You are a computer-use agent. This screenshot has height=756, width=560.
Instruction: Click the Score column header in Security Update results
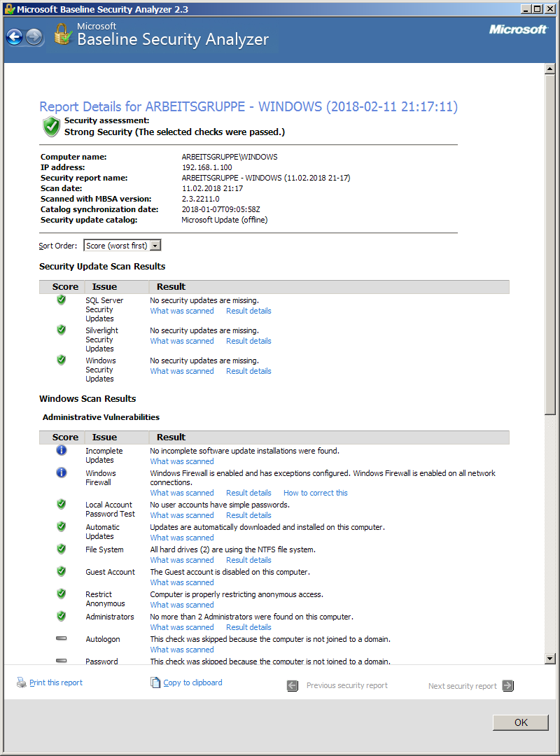coord(65,287)
